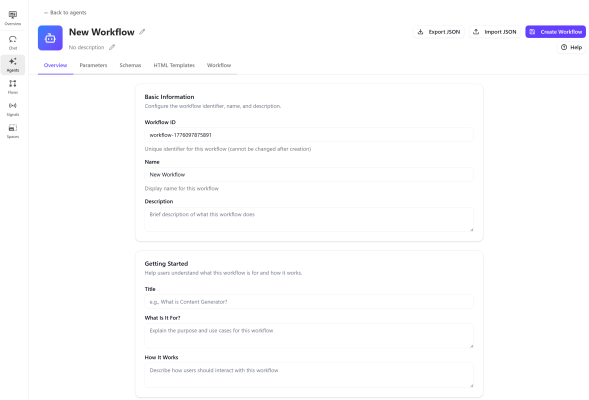
Task: Click into the Workflow ID field
Action: (x=309, y=135)
